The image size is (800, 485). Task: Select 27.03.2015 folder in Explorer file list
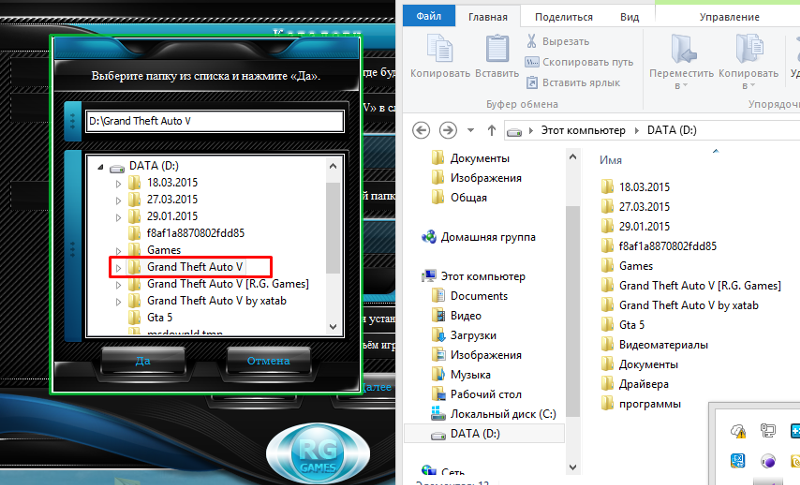[636, 207]
